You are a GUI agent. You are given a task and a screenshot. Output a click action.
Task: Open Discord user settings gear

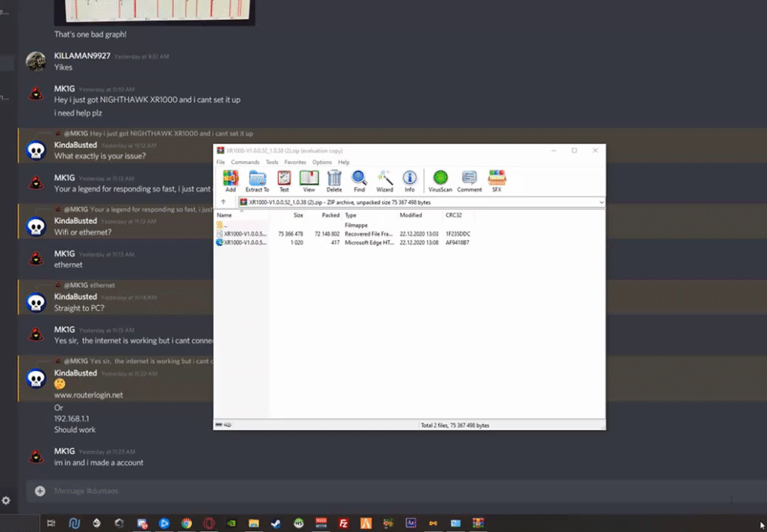click(6, 501)
